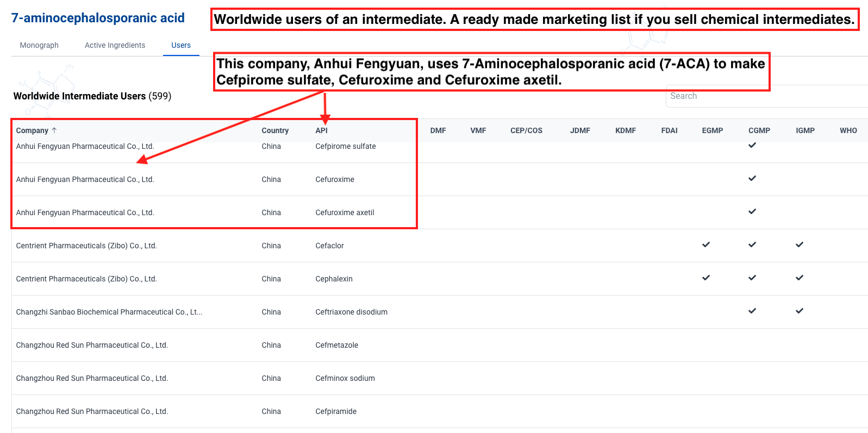The height and width of the screenshot is (433, 868).
Task: Click Centrient Pharmaceuticals company name in Cephalexin row
Action: pos(86,279)
